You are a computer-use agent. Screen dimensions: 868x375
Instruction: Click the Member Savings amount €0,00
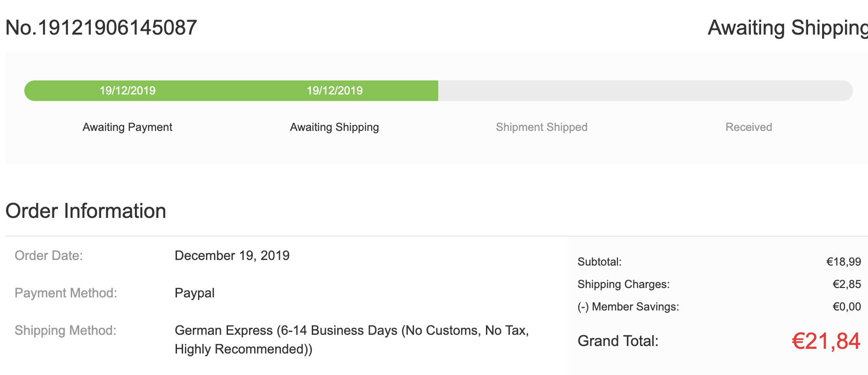846,307
